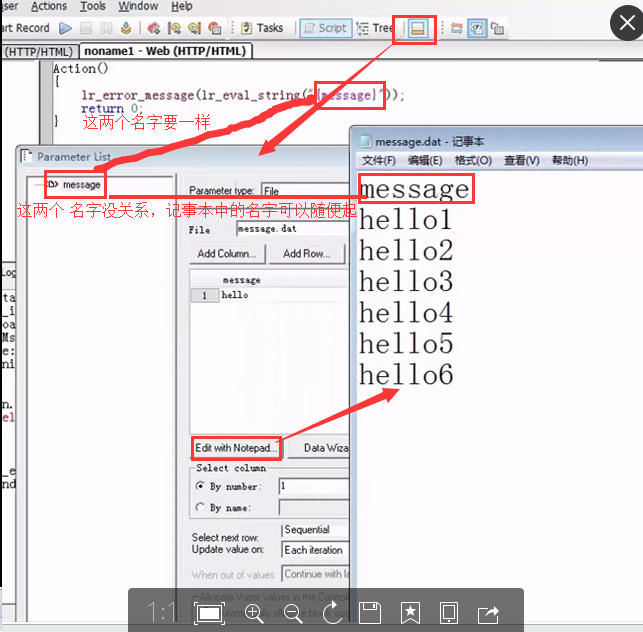Click the recording options icon after separator
This screenshot has width=643, height=632.
(x=154, y=28)
